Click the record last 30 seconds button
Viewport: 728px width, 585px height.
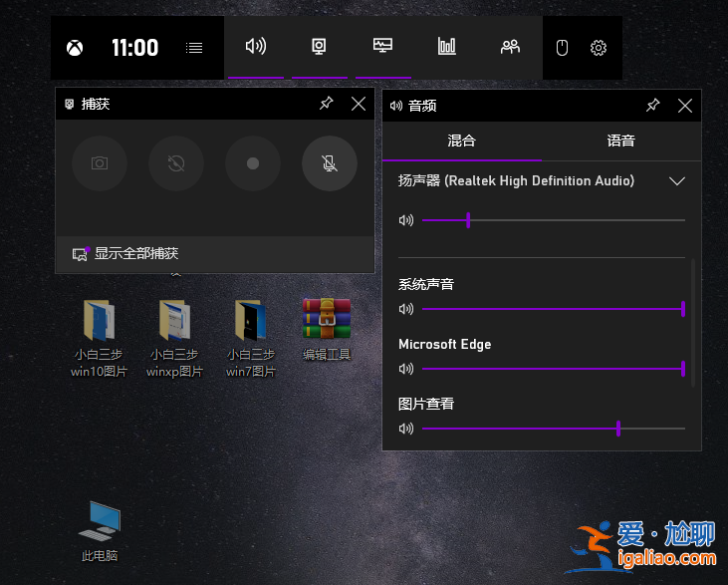176,163
